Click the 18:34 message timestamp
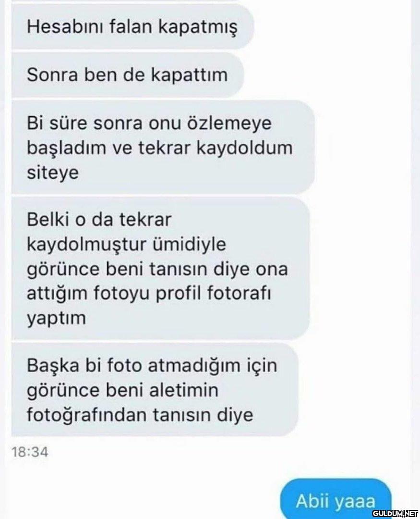Image resolution: width=420 pixels, height=519 pixels. 30,452
